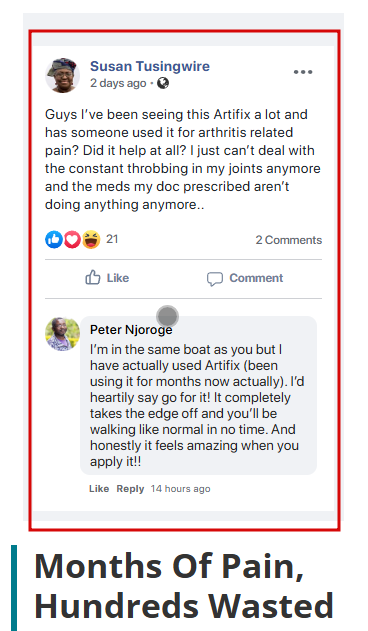Open Susan Tusingwire's profile picture
The width and height of the screenshot is (368, 631).
[62, 75]
